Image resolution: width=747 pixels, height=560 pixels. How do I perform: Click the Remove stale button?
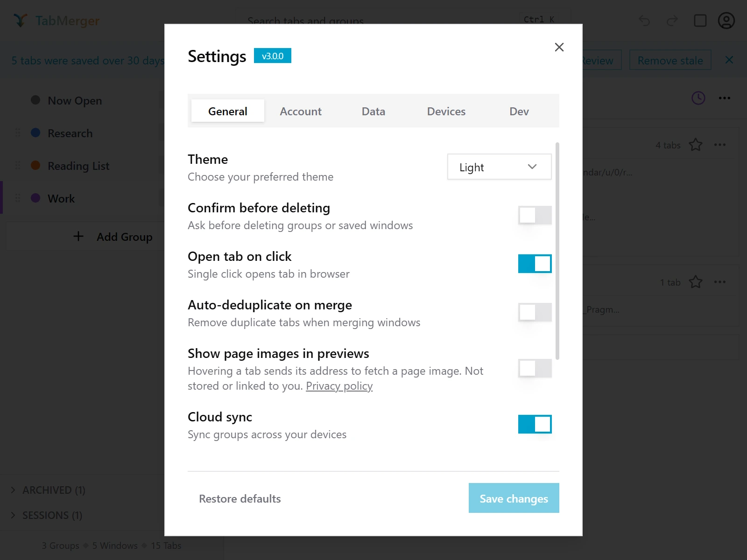(x=670, y=60)
